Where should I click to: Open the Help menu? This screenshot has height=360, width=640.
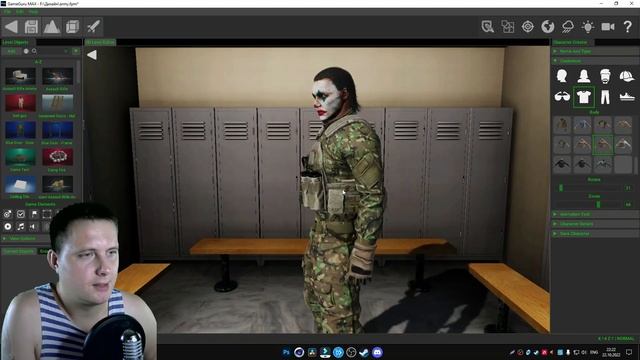pos(33,12)
